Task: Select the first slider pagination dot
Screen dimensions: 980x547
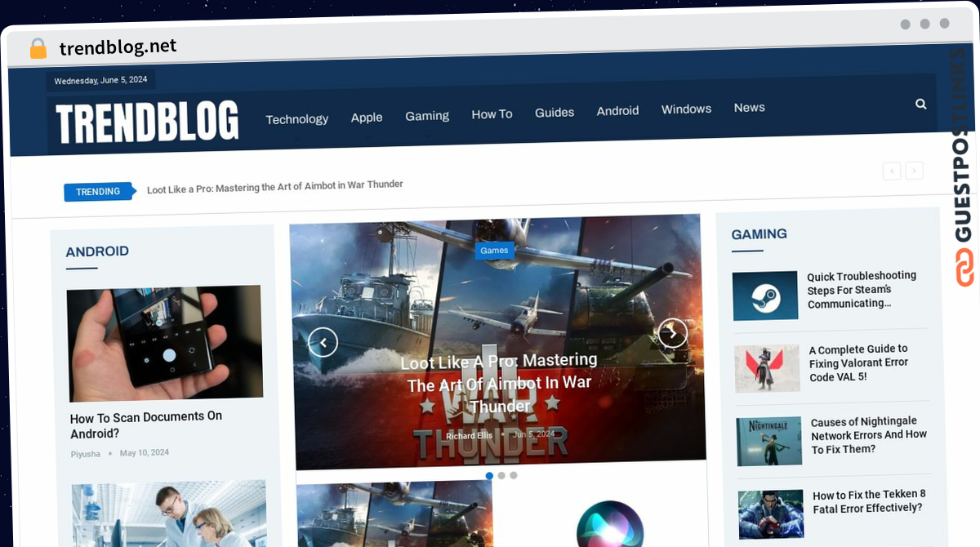Action: pos(489,475)
